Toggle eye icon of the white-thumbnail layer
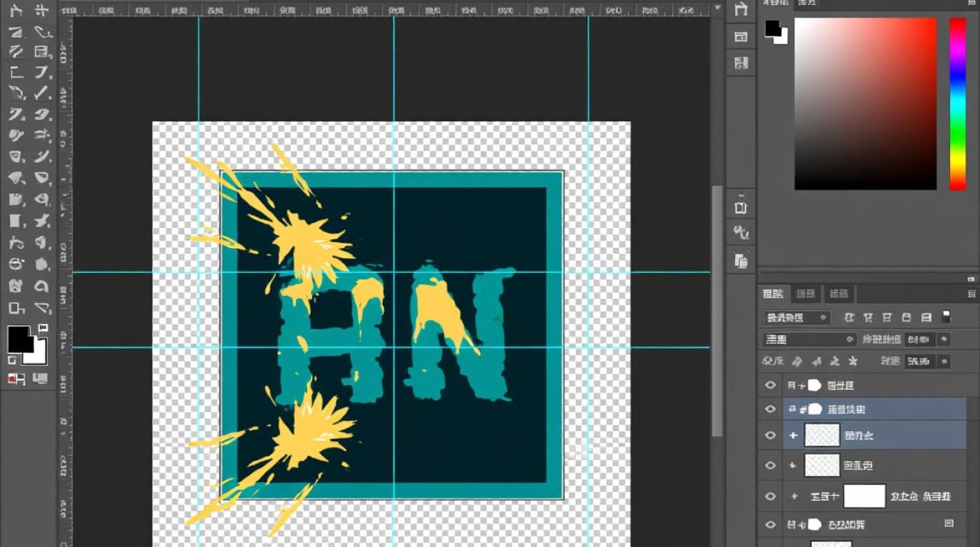This screenshot has width=980, height=547. click(770, 496)
